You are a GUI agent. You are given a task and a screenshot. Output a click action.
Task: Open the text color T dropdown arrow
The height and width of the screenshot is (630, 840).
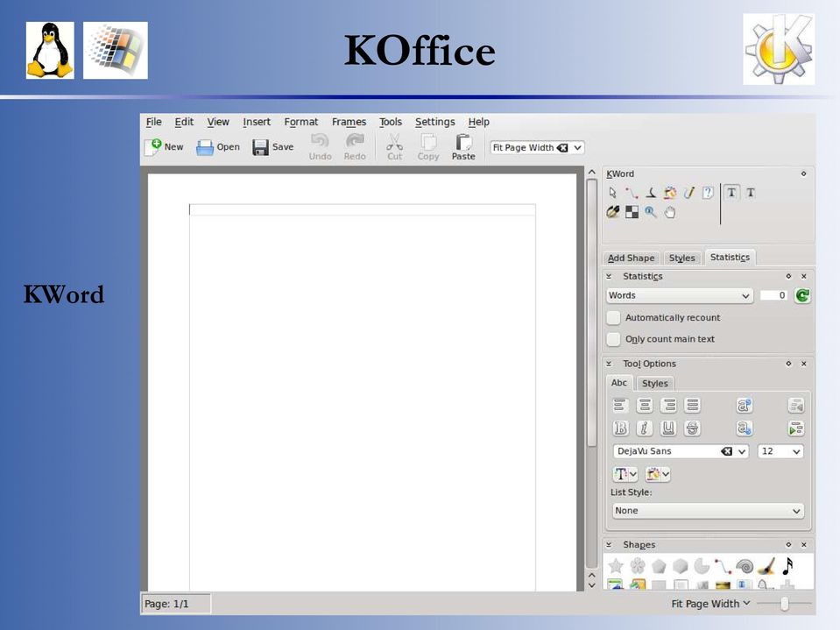click(633, 474)
